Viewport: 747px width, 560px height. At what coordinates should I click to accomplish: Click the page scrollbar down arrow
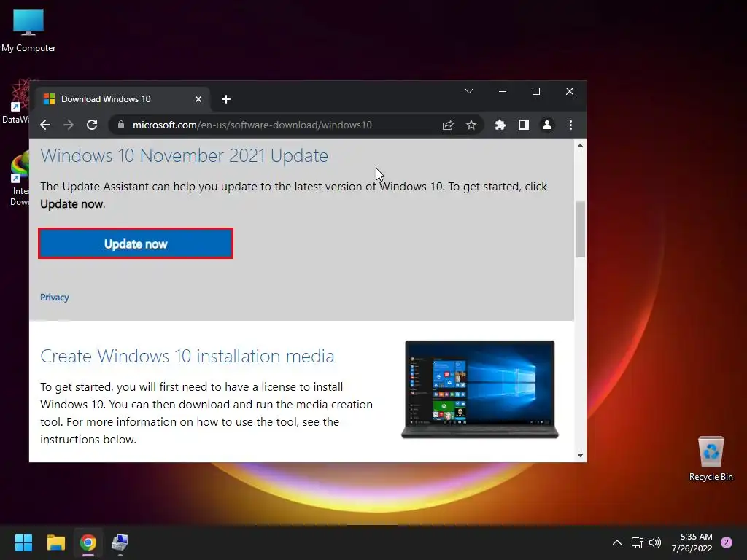[x=580, y=456]
